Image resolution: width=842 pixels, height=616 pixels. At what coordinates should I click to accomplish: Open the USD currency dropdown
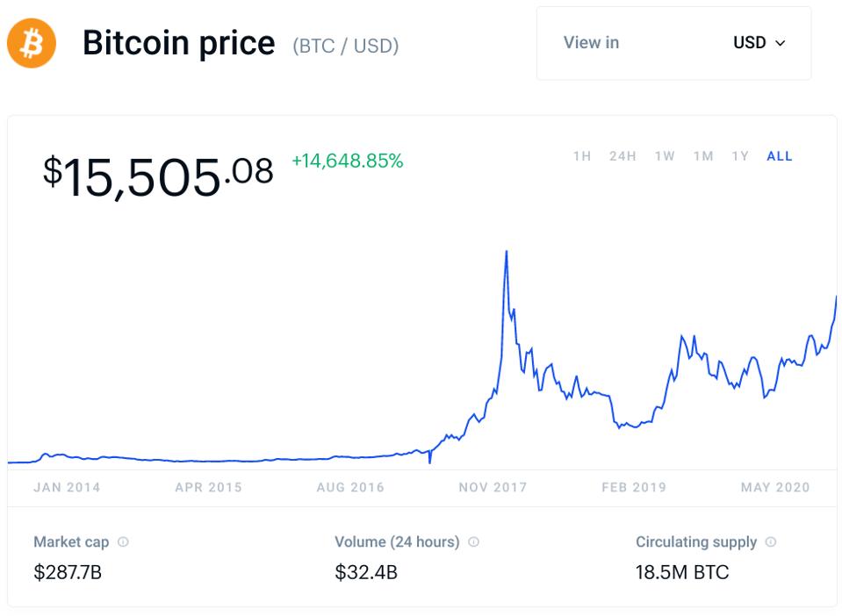(759, 42)
